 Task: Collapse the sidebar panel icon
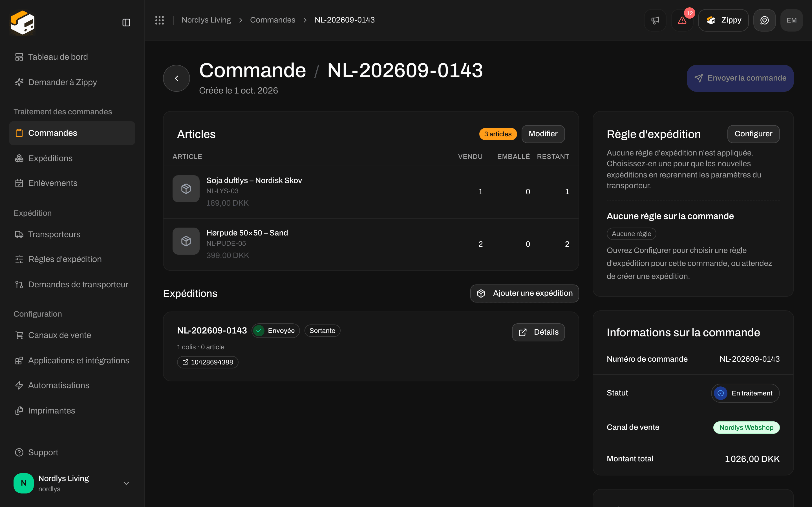pyautogui.click(x=126, y=23)
